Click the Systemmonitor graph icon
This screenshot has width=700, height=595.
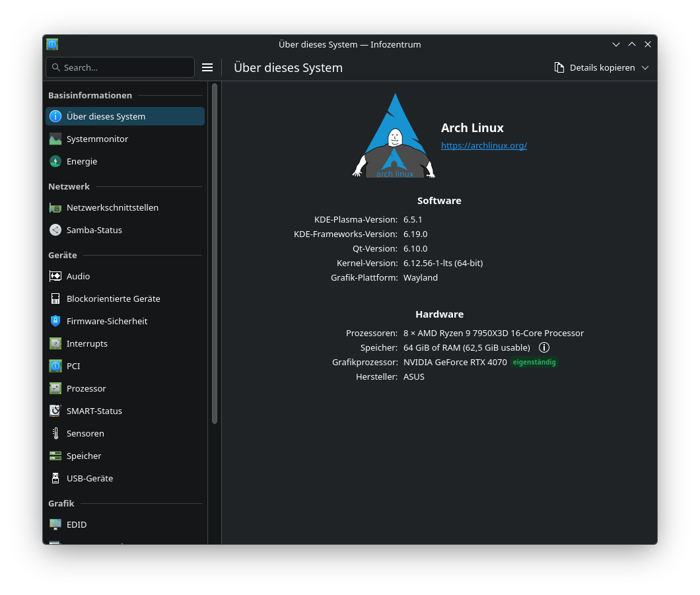click(55, 139)
